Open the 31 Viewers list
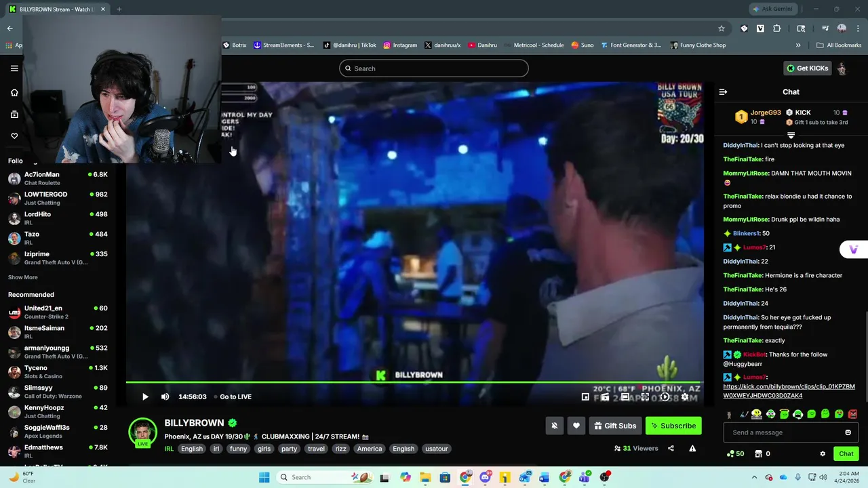 (x=636, y=448)
